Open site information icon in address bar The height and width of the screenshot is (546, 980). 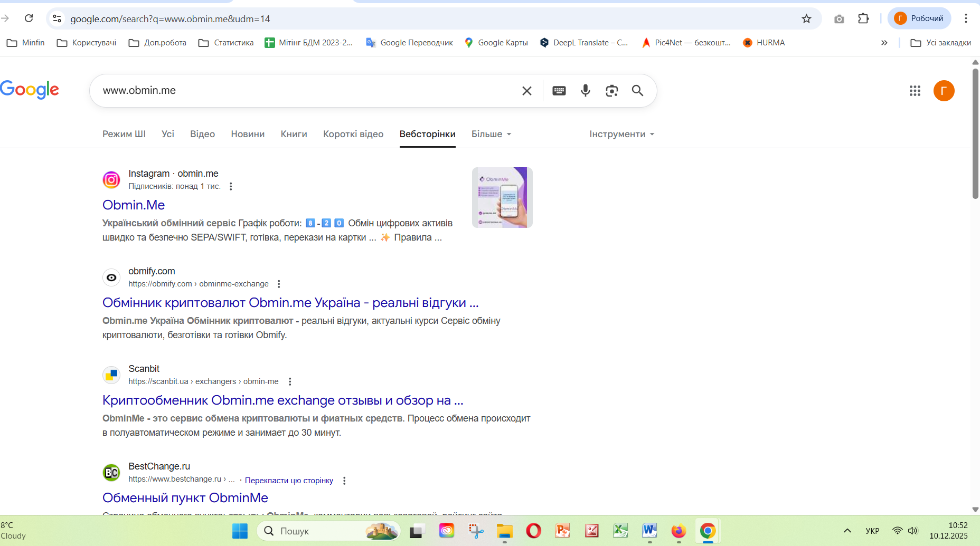tap(57, 18)
